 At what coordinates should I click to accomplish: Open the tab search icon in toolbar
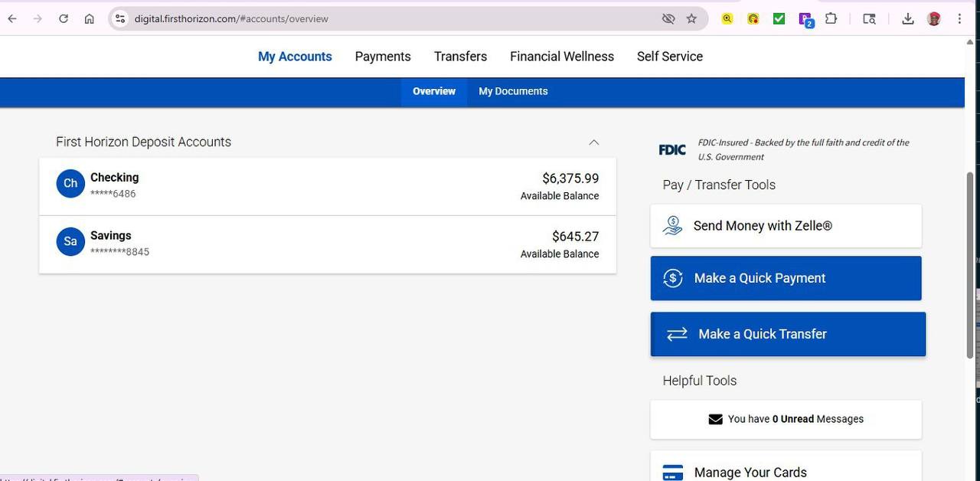coord(869,18)
